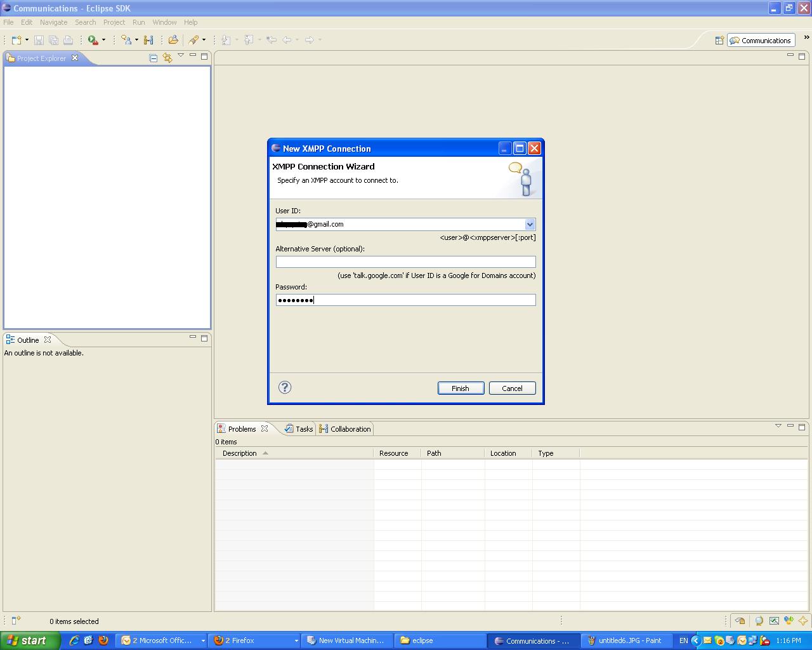Open the External Tools dropdown arrow
The height and width of the screenshot is (650, 812).
(103, 40)
